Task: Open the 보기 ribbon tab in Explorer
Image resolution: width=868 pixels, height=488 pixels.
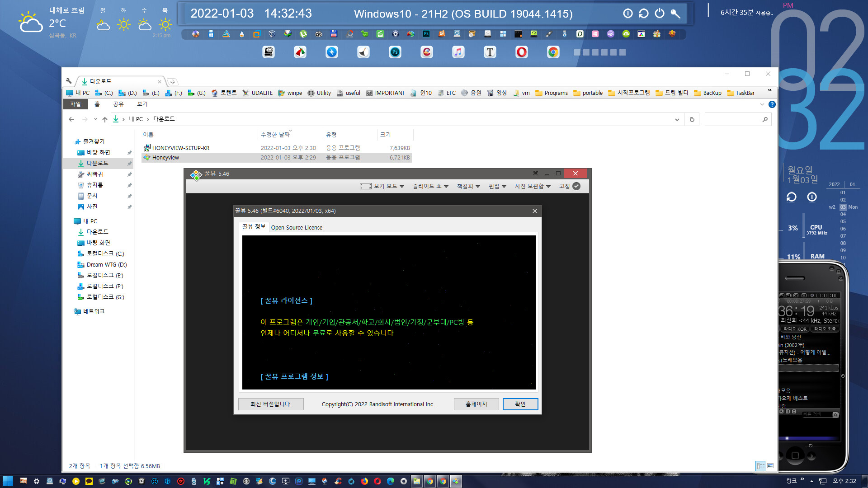Action: [x=142, y=104]
